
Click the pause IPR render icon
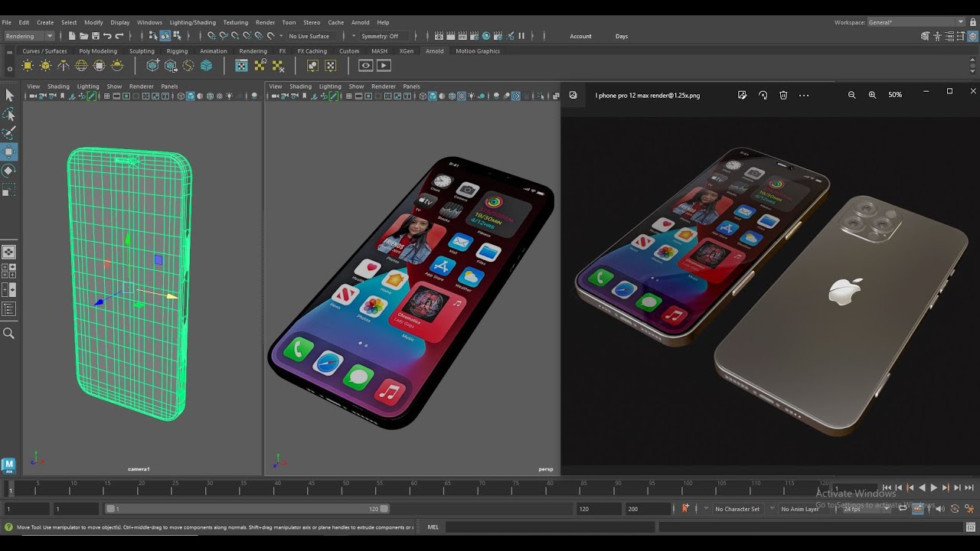(521, 36)
